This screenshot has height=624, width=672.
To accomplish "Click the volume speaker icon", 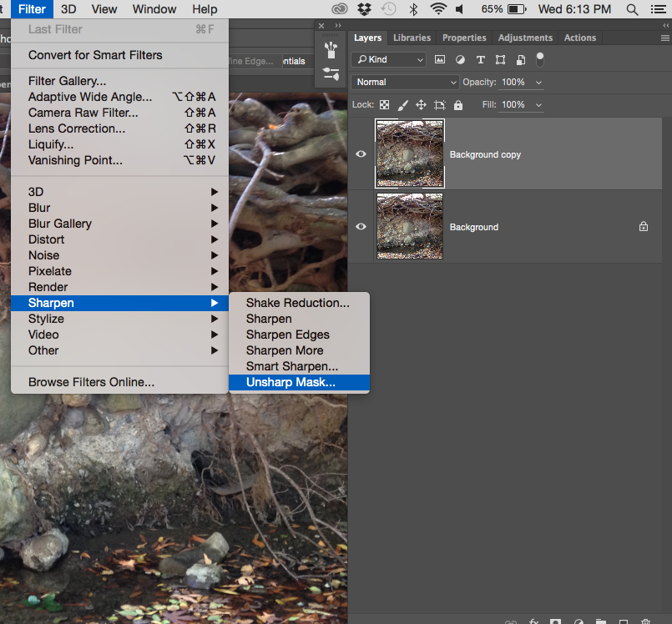I will (x=459, y=9).
